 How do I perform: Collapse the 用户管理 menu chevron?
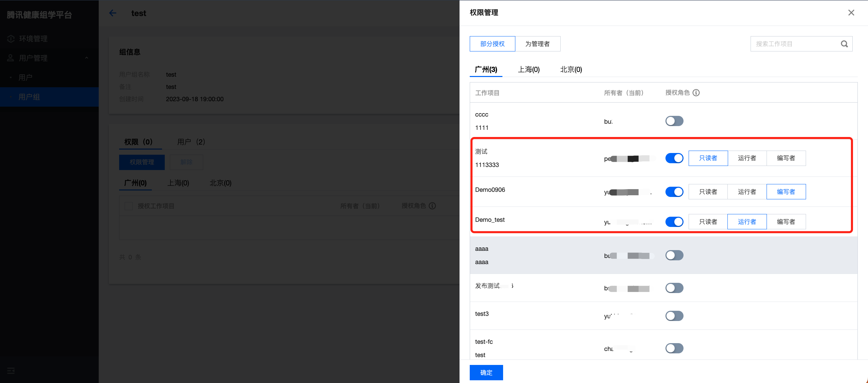pyautogui.click(x=86, y=58)
